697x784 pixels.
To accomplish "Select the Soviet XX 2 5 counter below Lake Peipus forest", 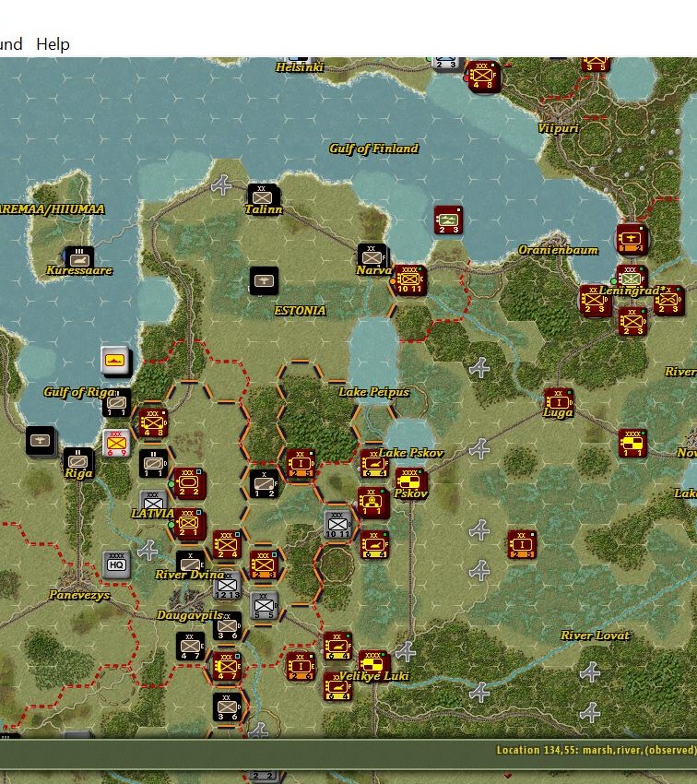I will click(x=301, y=464).
